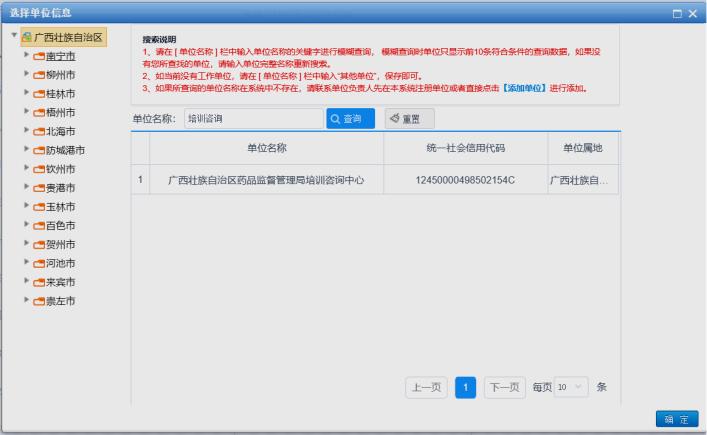
Task: Click the folder icon beside 钦州市
Action: pyautogui.click(x=39, y=169)
